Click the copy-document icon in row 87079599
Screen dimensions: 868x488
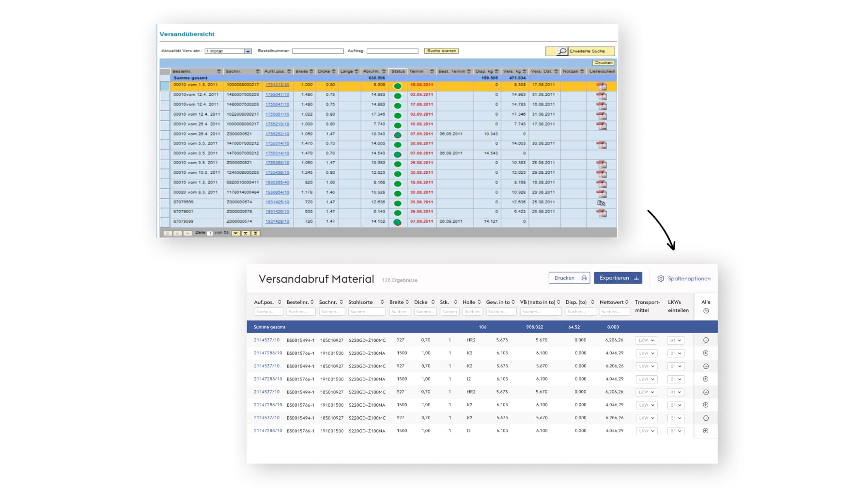(601, 203)
